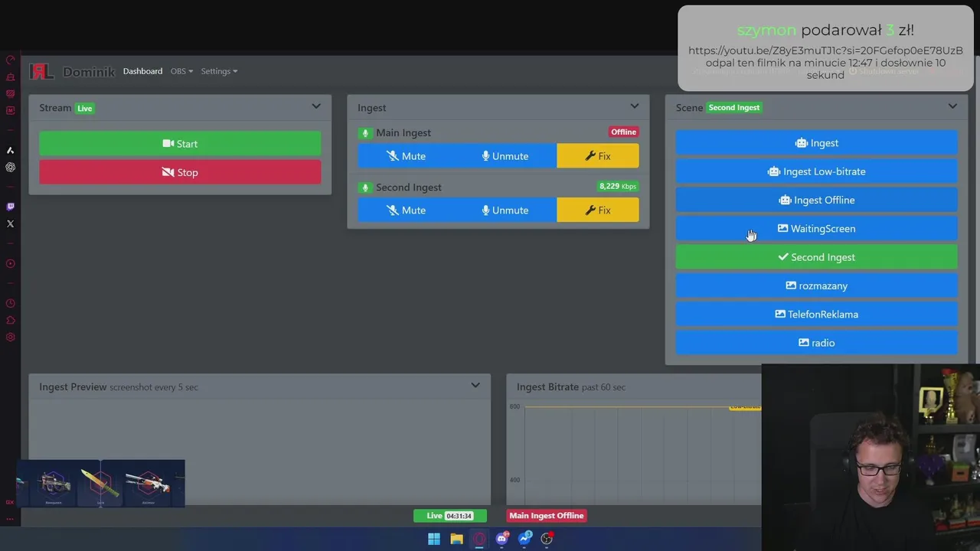The width and height of the screenshot is (980, 551).
Task: Click the RL logo in the dashboard header
Action: click(42, 71)
